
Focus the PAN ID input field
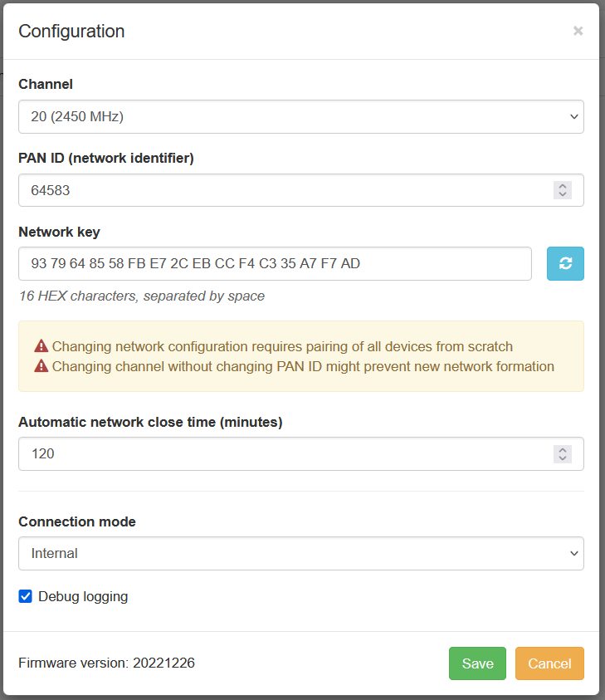coord(282,190)
